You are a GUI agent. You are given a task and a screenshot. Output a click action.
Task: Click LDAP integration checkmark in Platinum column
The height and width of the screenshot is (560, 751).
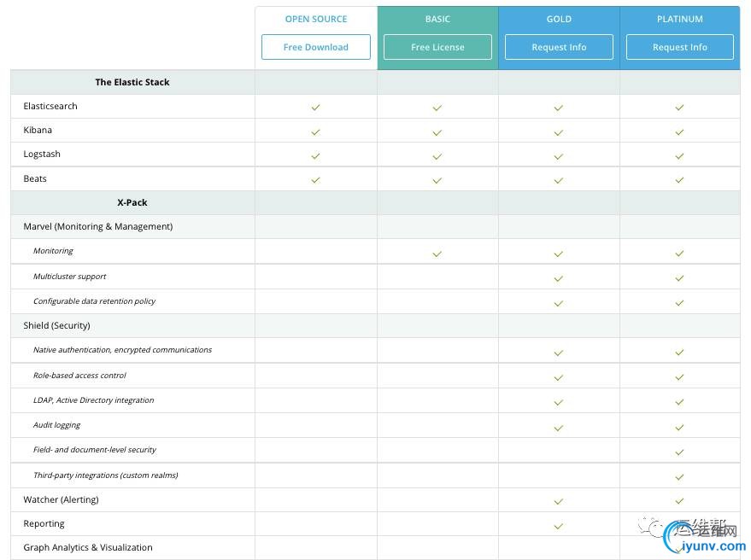(679, 402)
